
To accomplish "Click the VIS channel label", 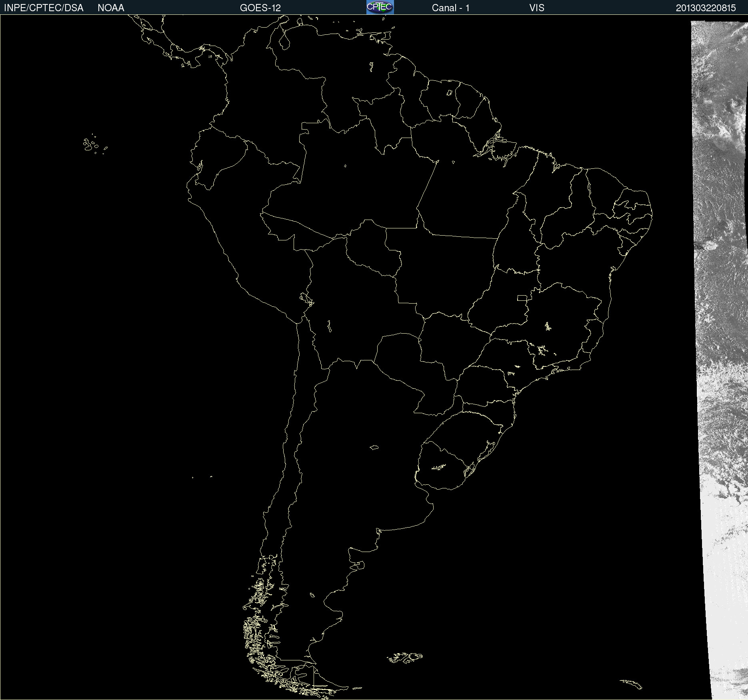I will [x=537, y=8].
